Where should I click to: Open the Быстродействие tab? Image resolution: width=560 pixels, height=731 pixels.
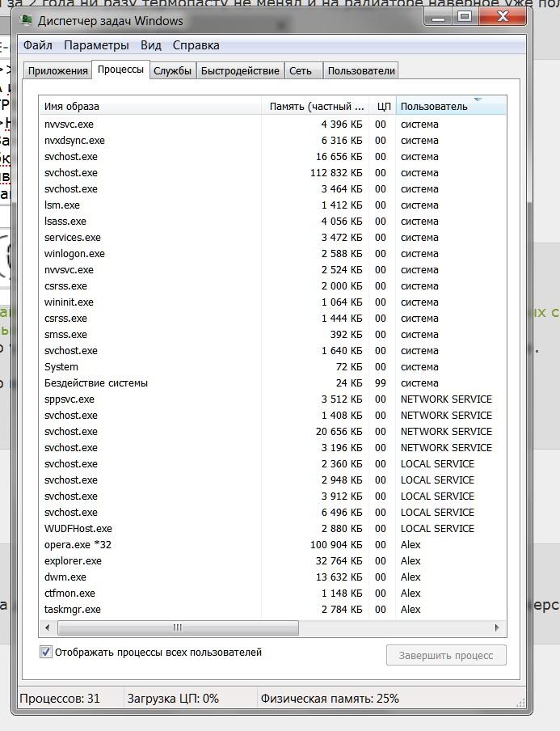pyautogui.click(x=240, y=71)
